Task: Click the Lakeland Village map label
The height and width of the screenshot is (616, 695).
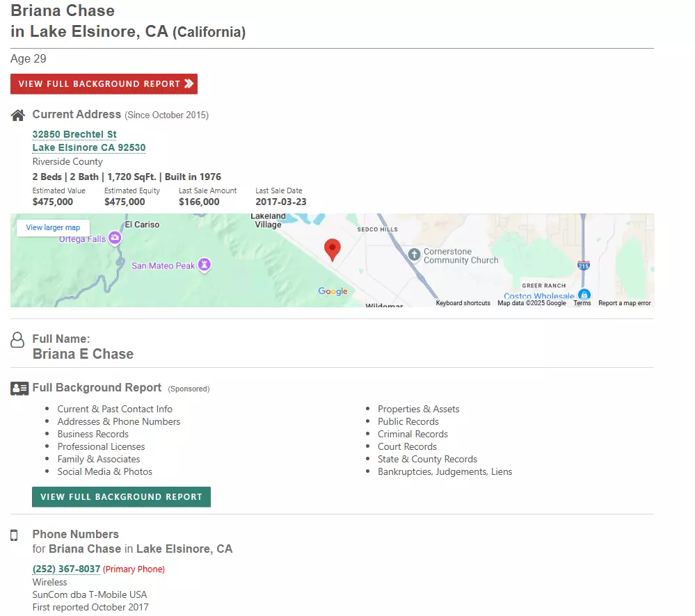Action: pyautogui.click(x=268, y=220)
